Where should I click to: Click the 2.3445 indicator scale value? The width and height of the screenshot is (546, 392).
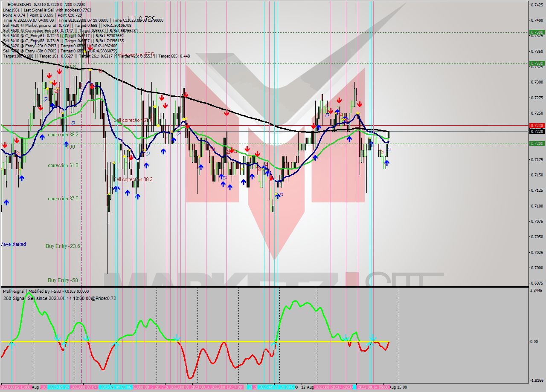537,290
